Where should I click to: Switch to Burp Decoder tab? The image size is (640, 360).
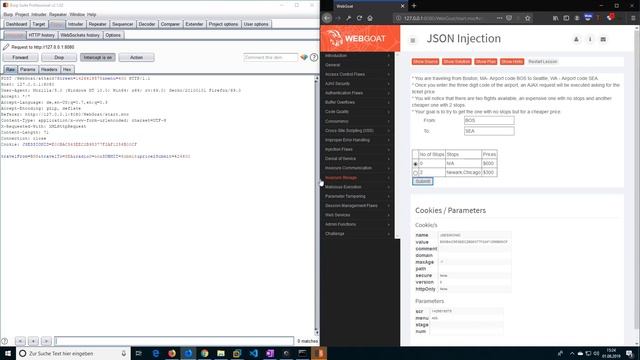[x=147, y=24]
